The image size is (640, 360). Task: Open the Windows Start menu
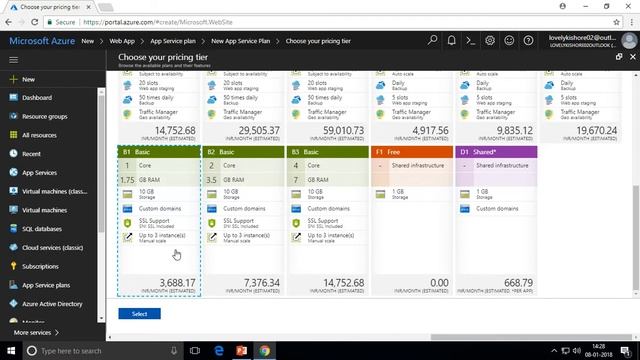coord(11,351)
